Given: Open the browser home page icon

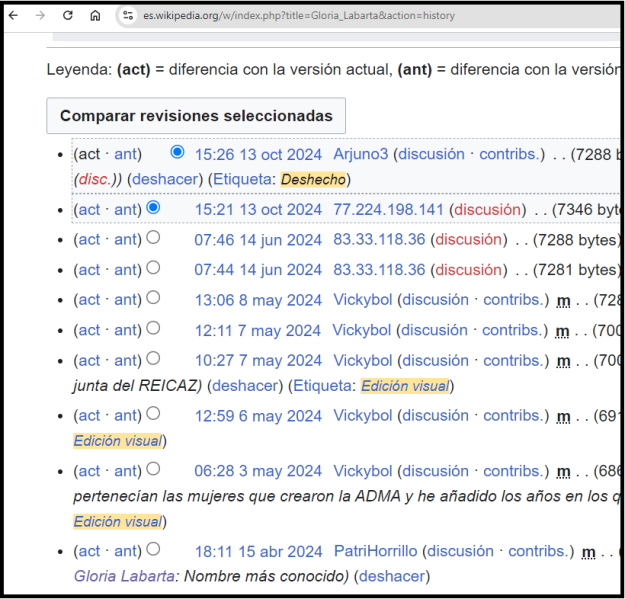Looking at the screenshot, I should (95, 16).
